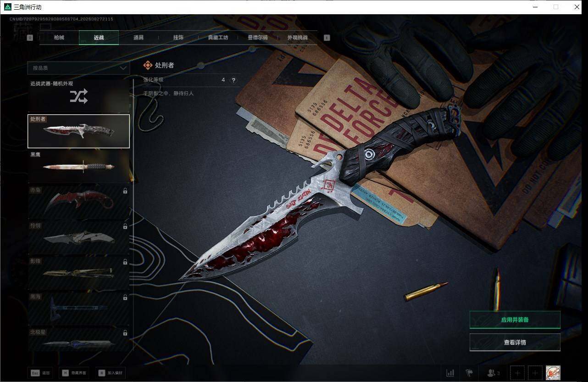Click the 加入偏好 button
588x382 pixels.
point(111,373)
